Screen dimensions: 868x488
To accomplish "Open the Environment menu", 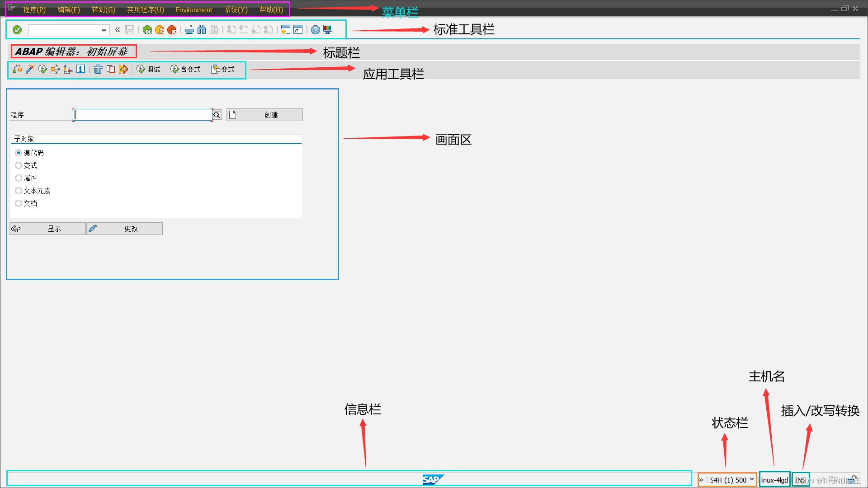I will (x=194, y=9).
